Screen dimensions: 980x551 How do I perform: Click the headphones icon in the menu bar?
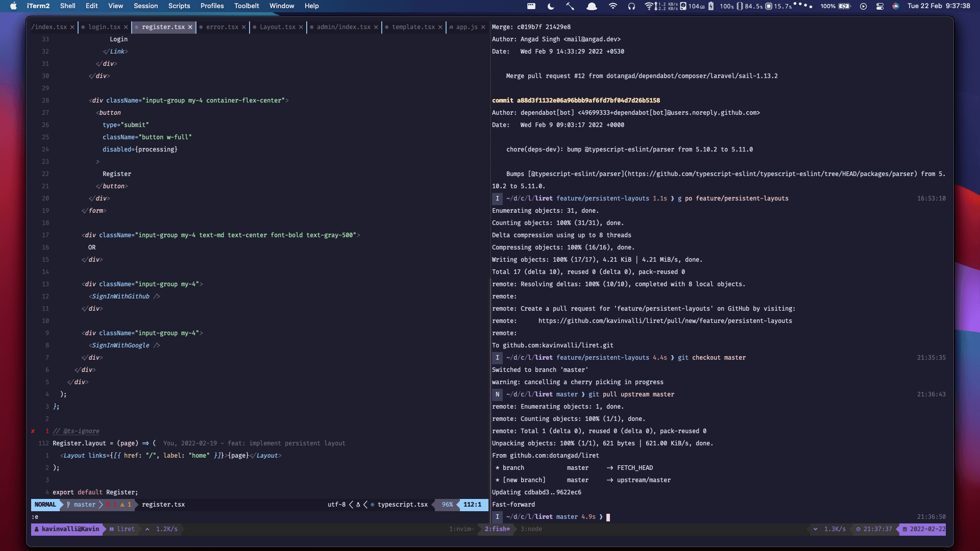point(631,6)
